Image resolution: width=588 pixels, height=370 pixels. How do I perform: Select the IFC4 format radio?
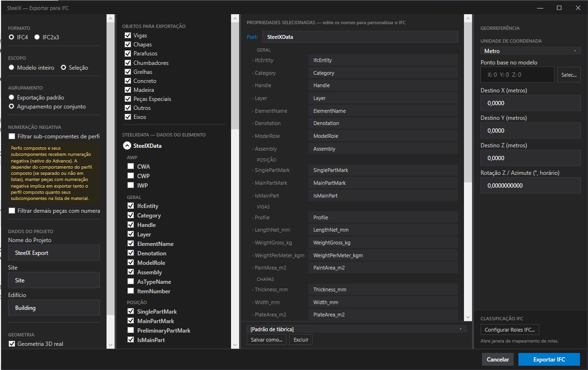tap(11, 37)
